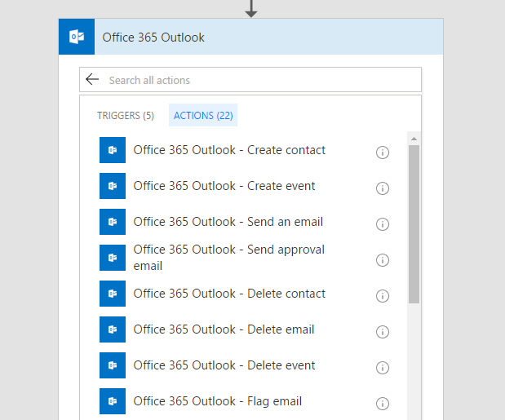Pick the Send approval email action
Viewport: 505px width, 420px height.
(228, 258)
